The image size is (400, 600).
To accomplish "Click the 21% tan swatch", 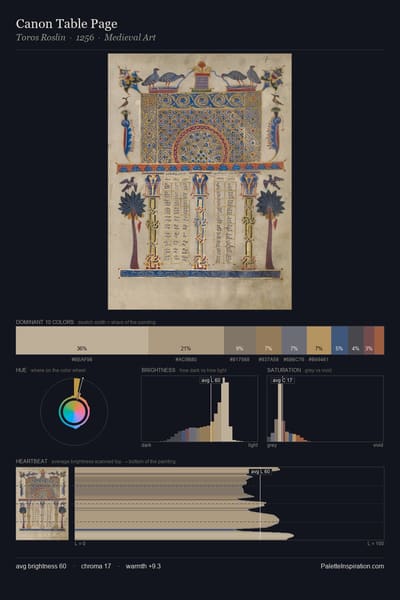I will (186, 340).
